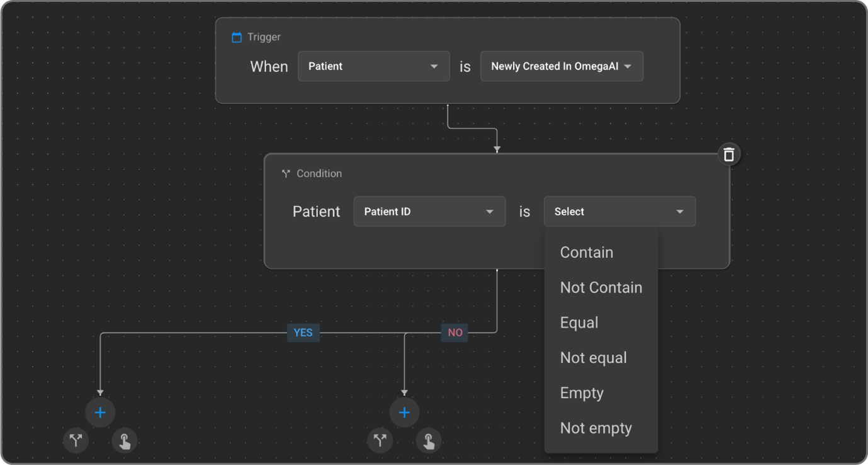Delete the Condition node with trash icon

click(x=729, y=154)
